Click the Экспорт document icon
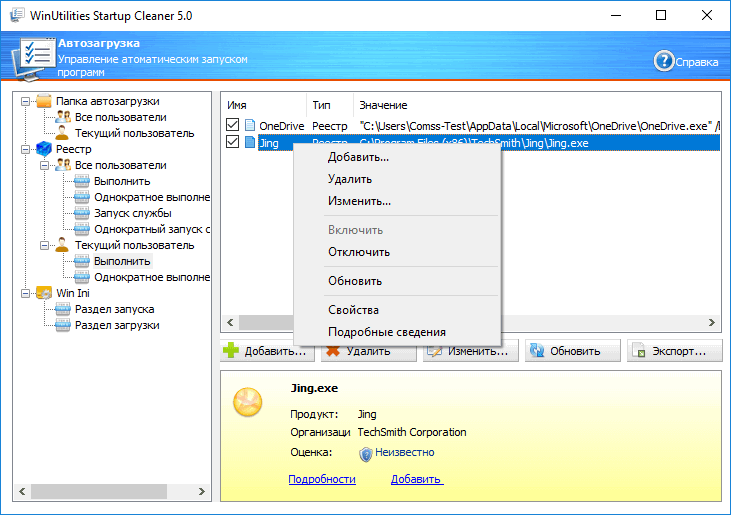 (x=639, y=351)
